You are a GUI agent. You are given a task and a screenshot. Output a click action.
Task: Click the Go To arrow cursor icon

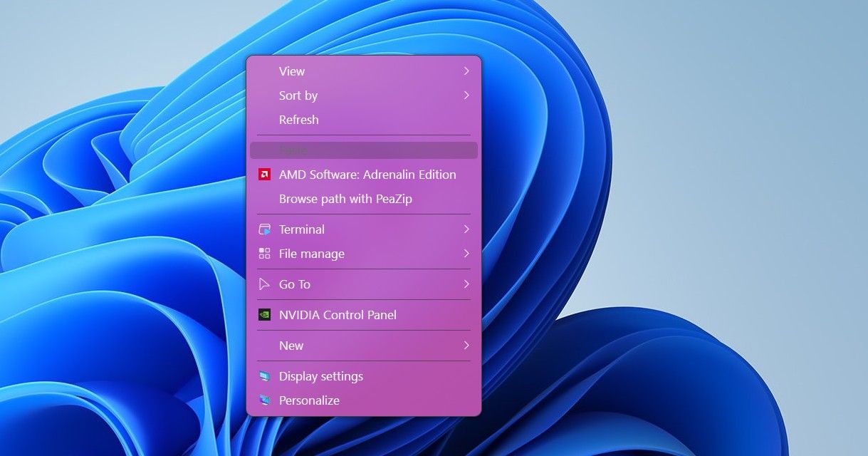264,284
